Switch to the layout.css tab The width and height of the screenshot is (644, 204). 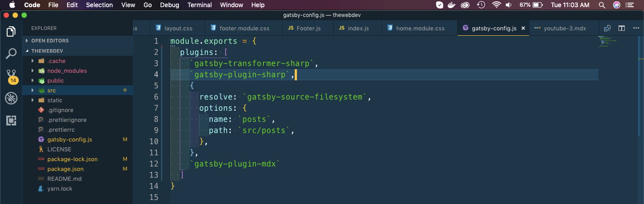tap(178, 28)
